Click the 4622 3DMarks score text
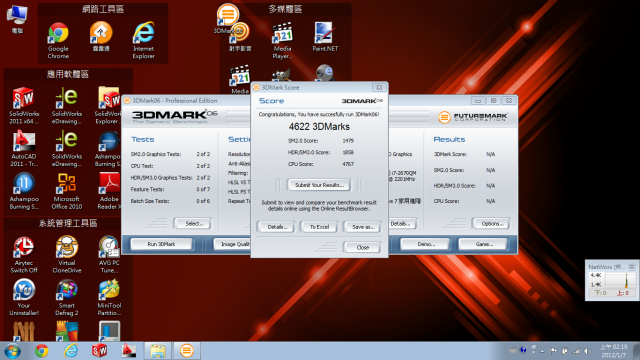Viewport: 640px width, 360px height. coord(319,127)
